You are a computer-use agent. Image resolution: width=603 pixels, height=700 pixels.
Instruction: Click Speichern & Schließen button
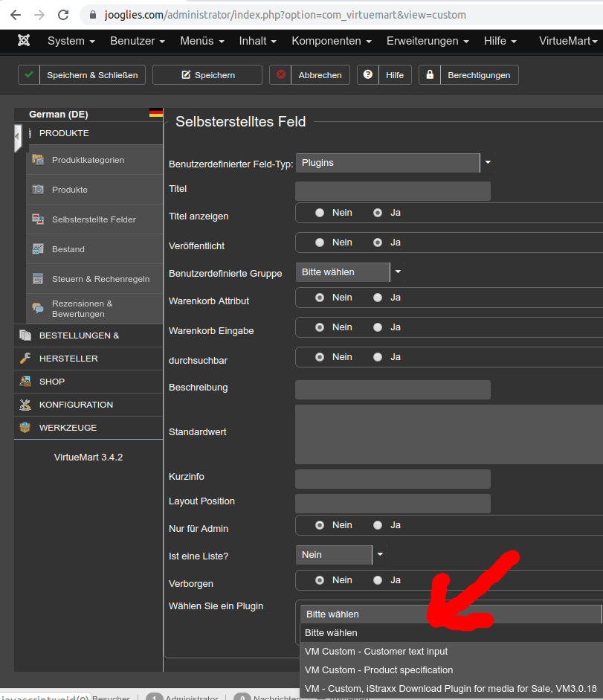tap(82, 75)
